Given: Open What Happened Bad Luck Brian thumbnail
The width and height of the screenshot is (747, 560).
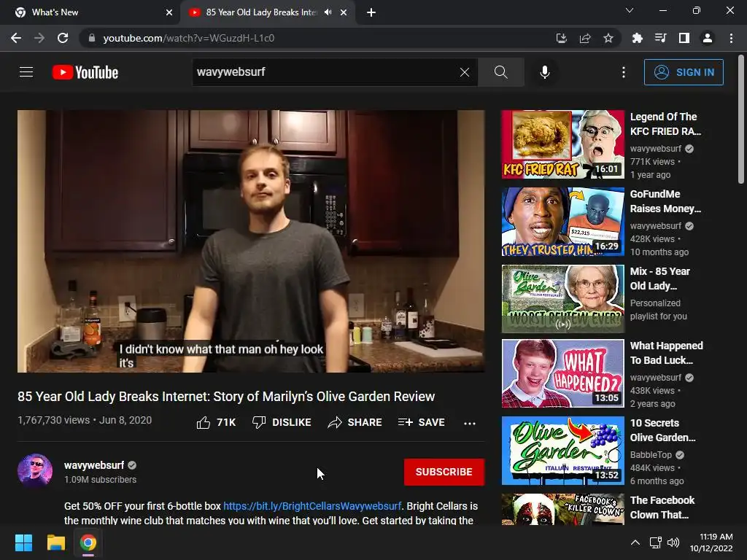Looking at the screenshot, I should click(x=562, y=373).
